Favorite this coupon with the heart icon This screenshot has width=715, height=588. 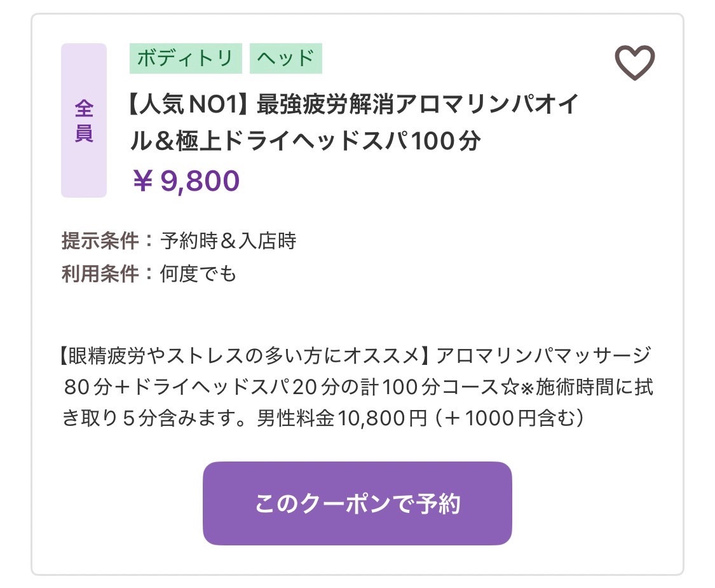point(635,62)
